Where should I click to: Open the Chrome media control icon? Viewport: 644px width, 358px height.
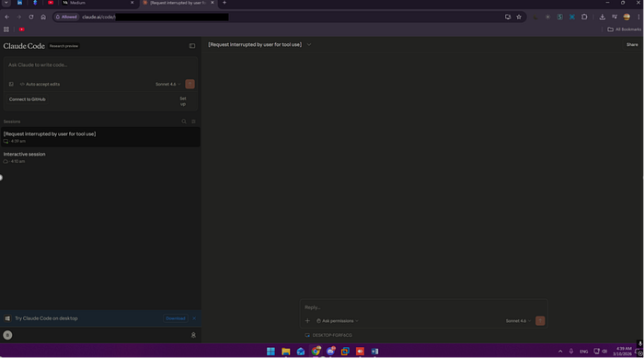(x=615, y=17)
